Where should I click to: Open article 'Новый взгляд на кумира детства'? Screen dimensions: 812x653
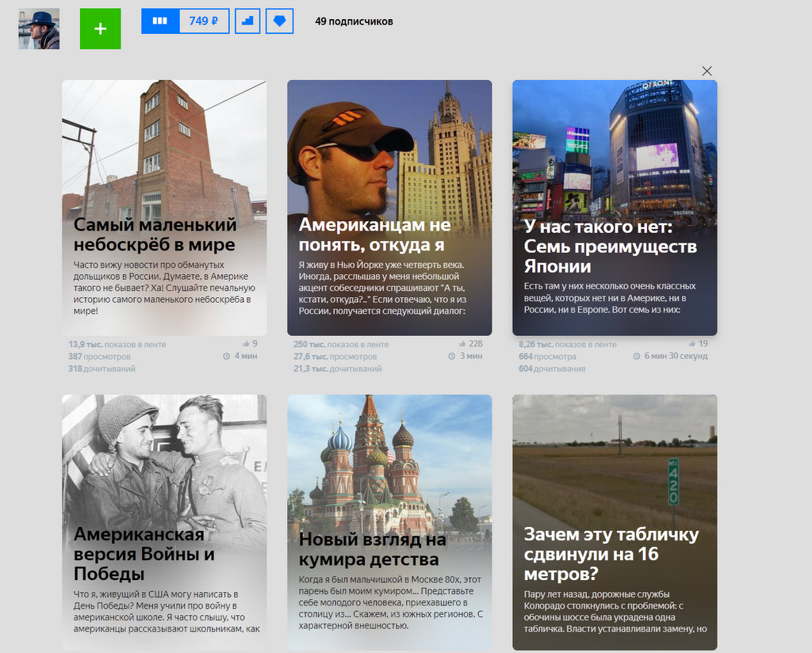tap(373, 549)
